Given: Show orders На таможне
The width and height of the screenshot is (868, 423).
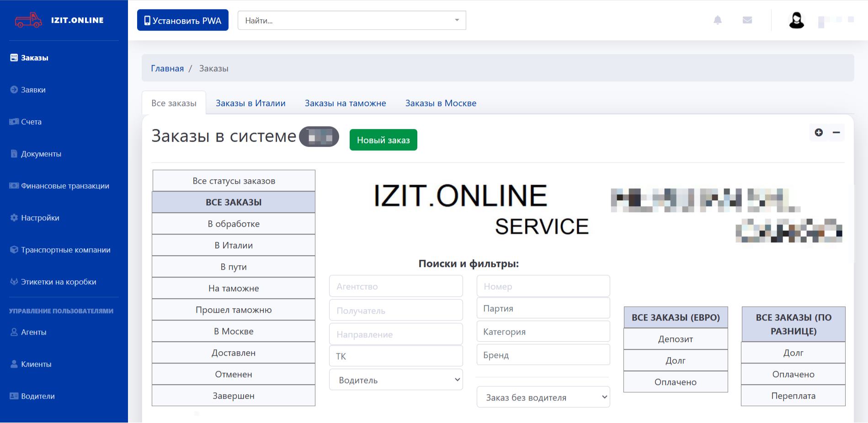Looking at the screenshot, I should pos(234,288).
